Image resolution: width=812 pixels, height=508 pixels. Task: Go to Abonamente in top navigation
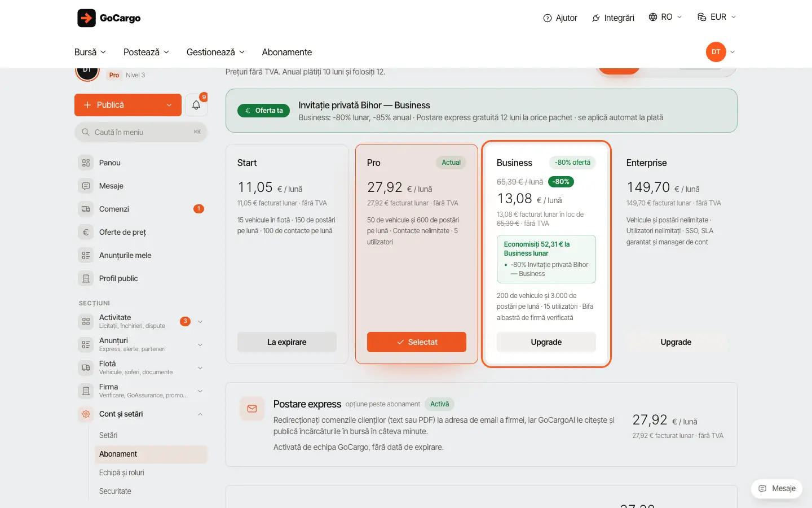287,52
